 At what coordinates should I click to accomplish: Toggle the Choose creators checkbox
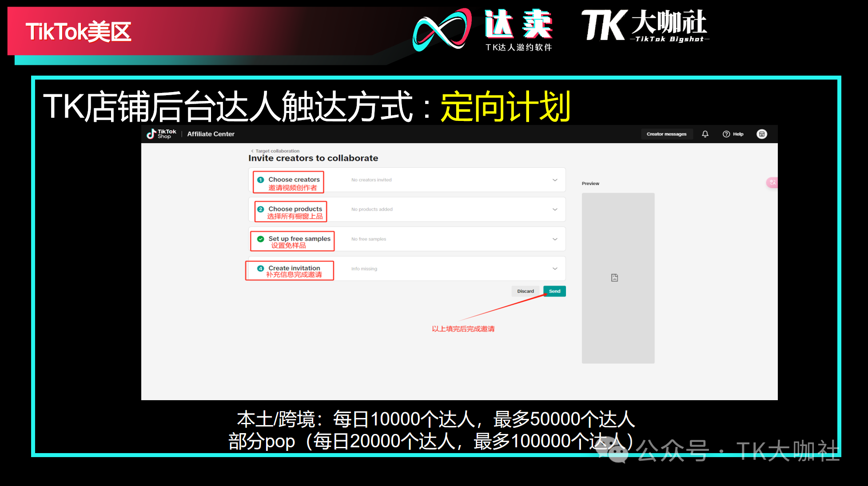click(260, 180)
